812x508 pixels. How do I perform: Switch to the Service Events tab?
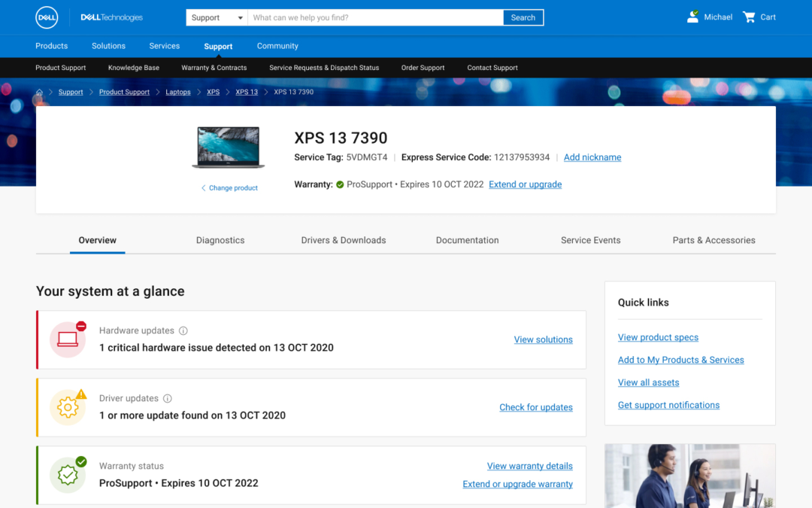pyautogui.click(x=590, y=240)
